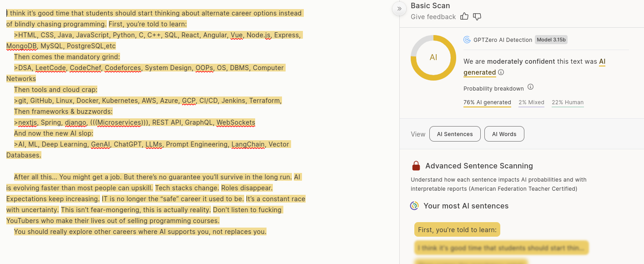Select the AI Sentences view button
The width and height of the screenshot is (644, 264).
click(x=455, y=134)
